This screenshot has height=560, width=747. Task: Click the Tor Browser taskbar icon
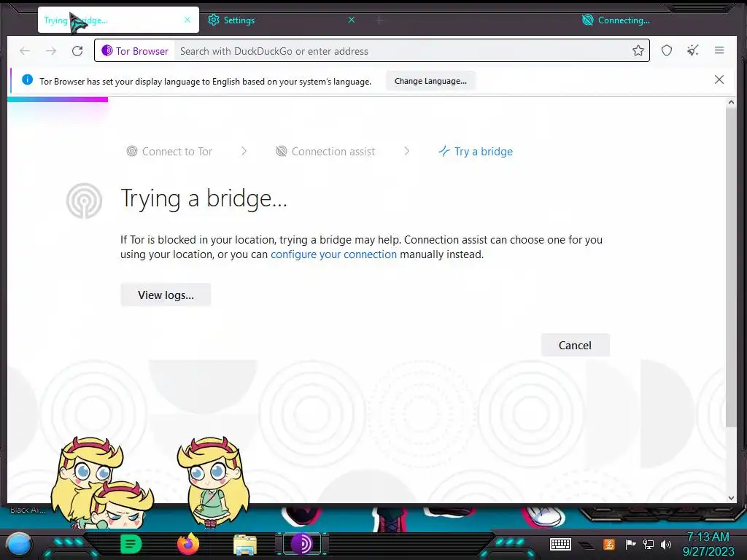click(302, 544)
